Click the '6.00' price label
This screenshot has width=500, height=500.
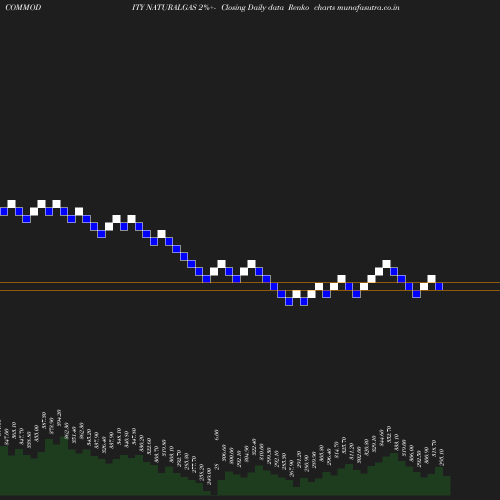point(216,435)
